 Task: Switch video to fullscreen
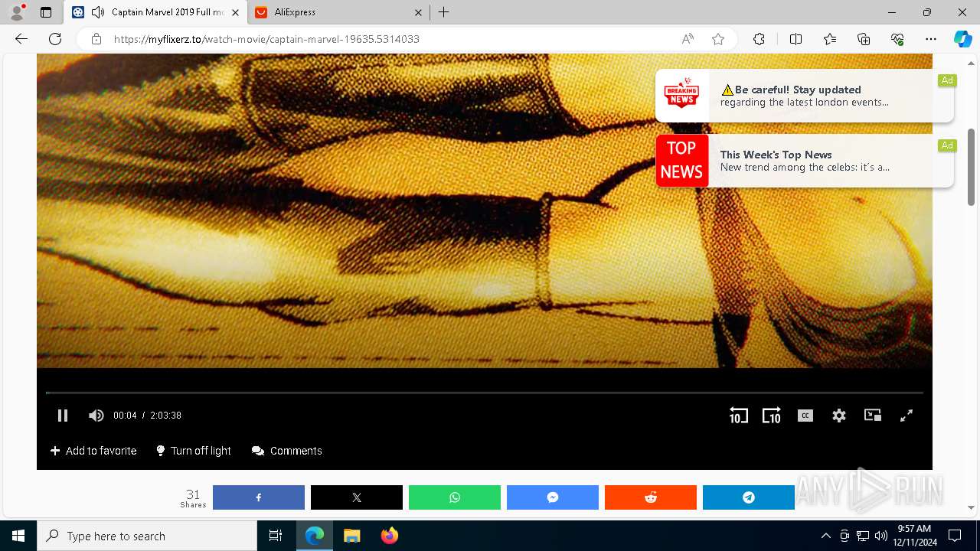pos(906,416)
